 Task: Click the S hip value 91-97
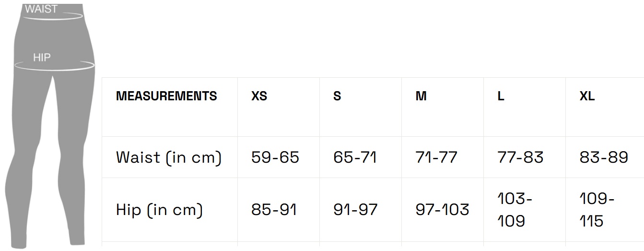(355, 210)
